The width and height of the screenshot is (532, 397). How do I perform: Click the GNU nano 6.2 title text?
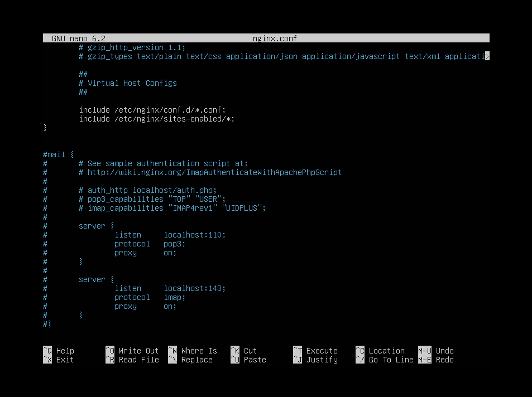point(79,38)
